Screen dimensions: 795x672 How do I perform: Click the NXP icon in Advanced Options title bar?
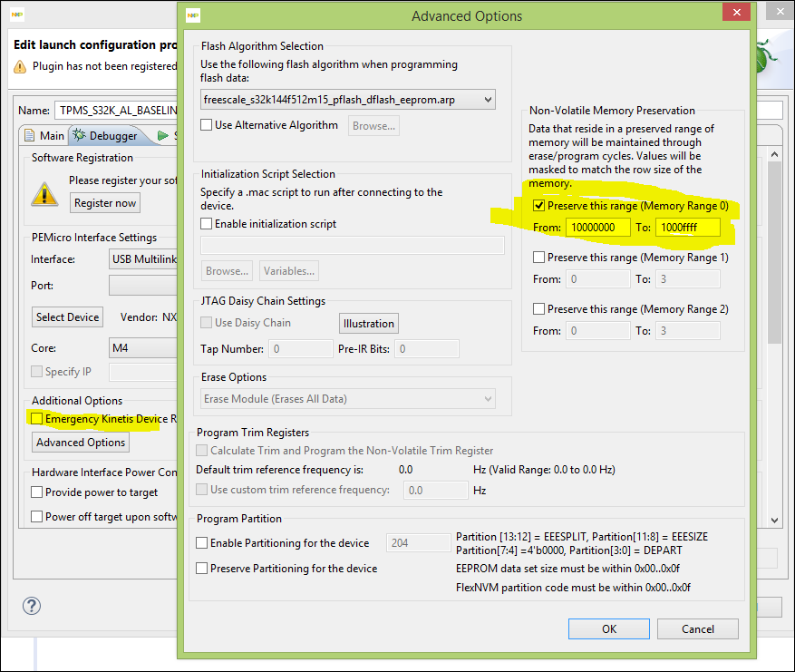[x=193, y=15]
